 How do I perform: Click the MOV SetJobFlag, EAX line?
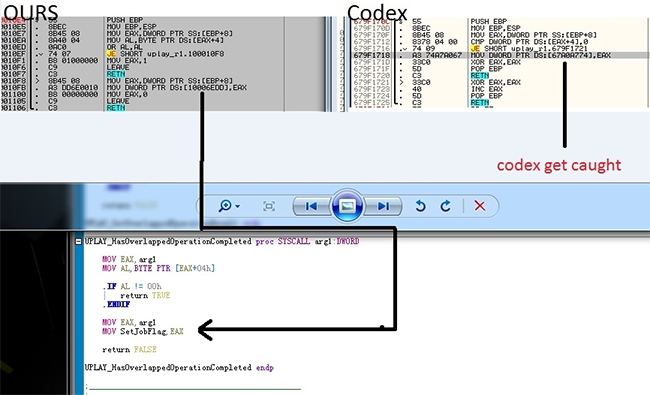(143, 331)
